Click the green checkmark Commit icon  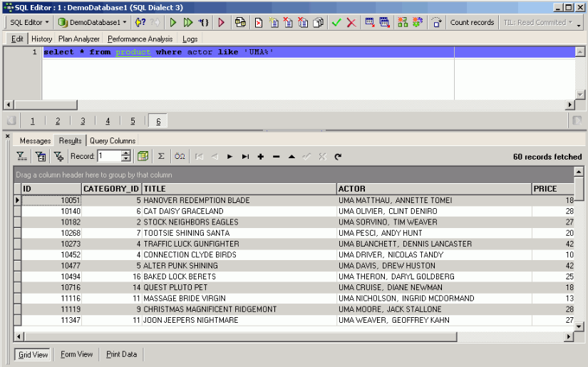(x=336, y=23)
